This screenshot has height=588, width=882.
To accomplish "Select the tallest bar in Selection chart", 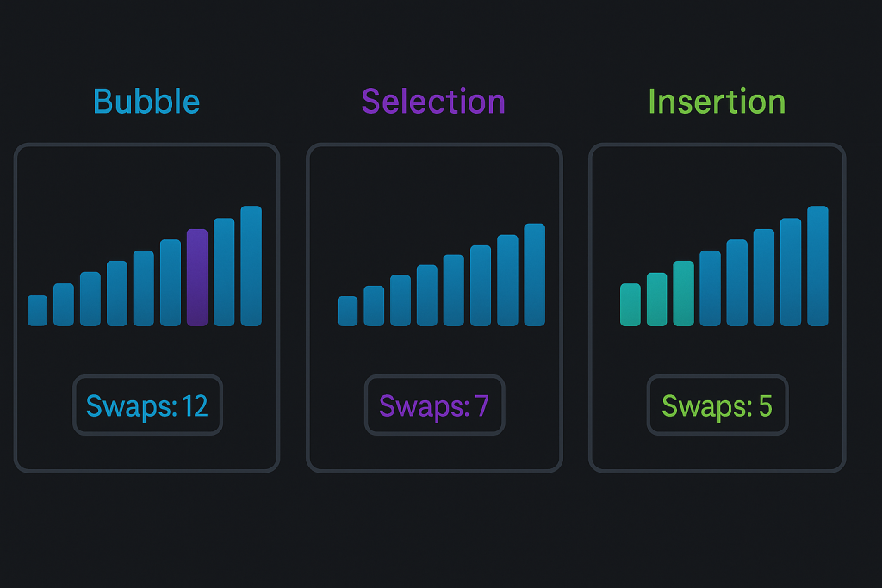I will [534, 275].
